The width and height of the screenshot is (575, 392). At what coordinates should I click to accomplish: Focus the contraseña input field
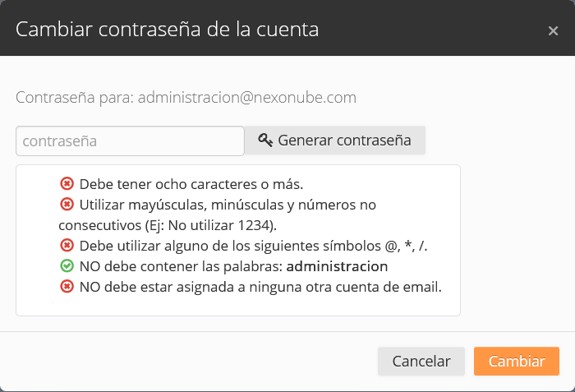pyautogui.click(x=130, y=141)
